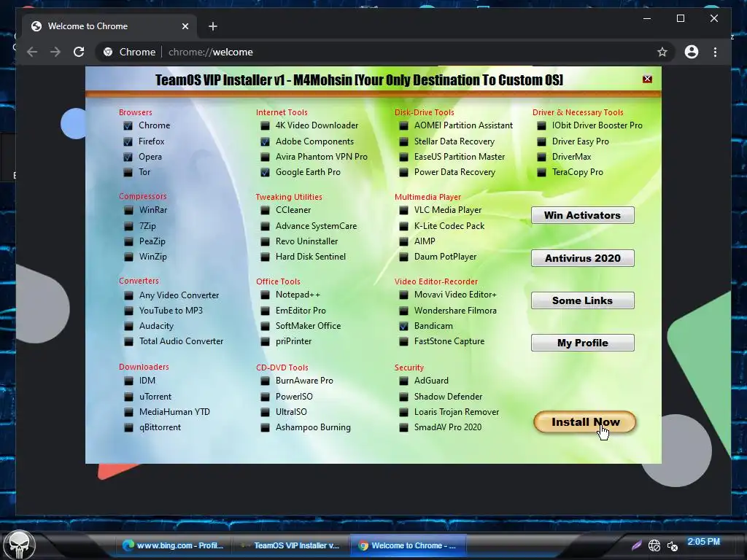The width and height of the screenshot is (747, 560).
Task: Check TeraCopy Pro checkbox
Action: (541, 172)
